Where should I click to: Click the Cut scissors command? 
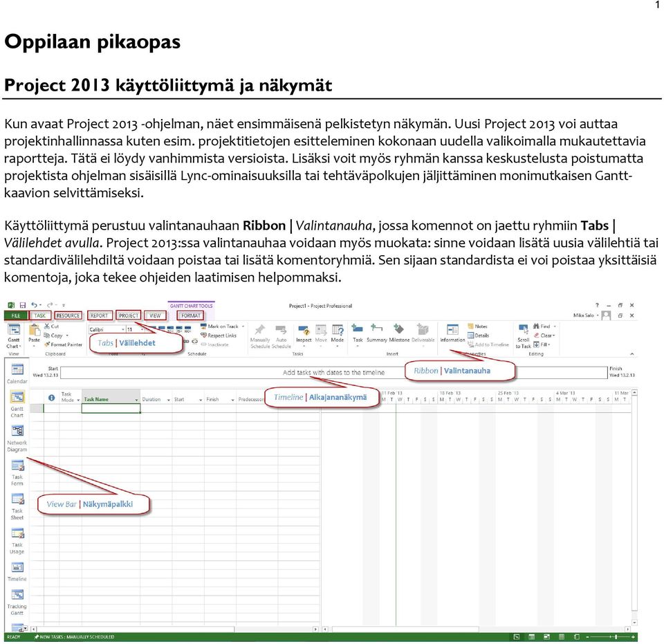(51, 326)
